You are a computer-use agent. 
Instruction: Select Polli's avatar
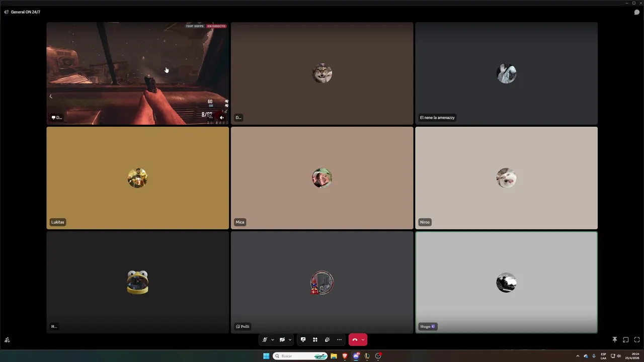(x=322, y=283)
